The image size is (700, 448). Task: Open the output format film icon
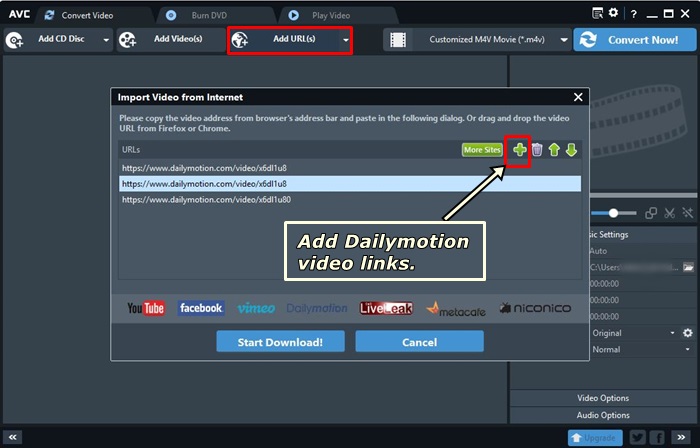[398, 40]
